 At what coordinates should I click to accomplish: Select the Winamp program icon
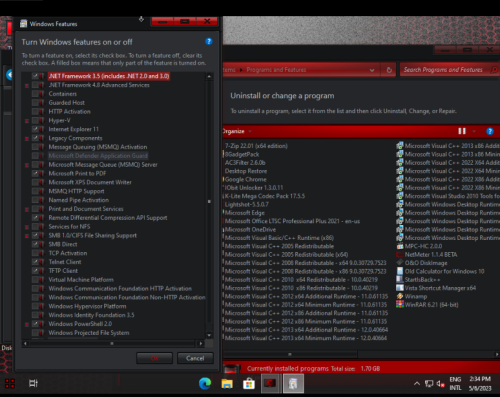400,296
